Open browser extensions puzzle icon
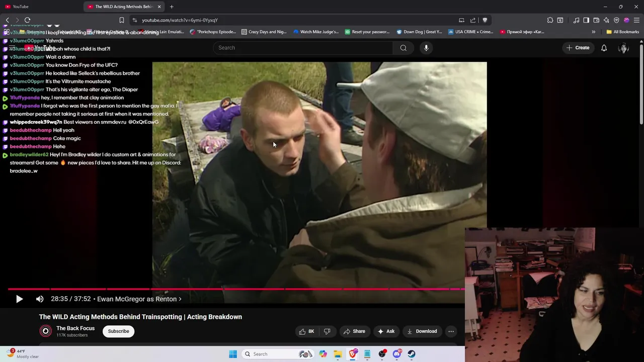Viewport: 644px width, 362px height. coord(550,20)
